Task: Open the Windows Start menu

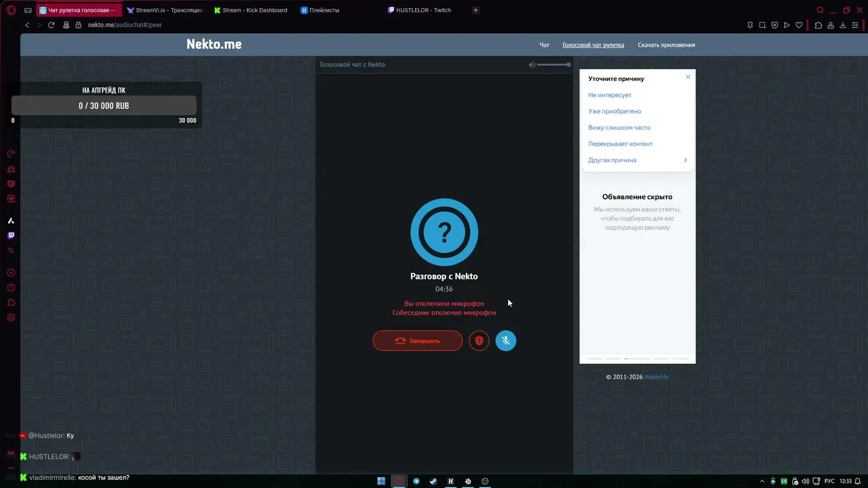Action: 381,481
